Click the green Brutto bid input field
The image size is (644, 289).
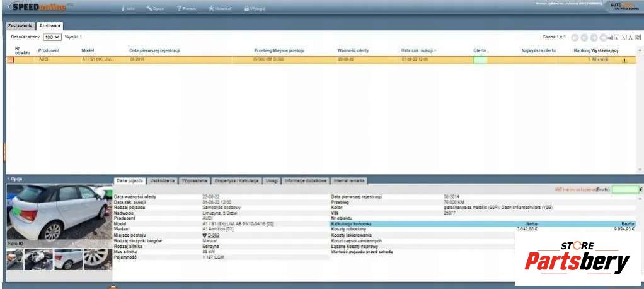click(625, 189)
